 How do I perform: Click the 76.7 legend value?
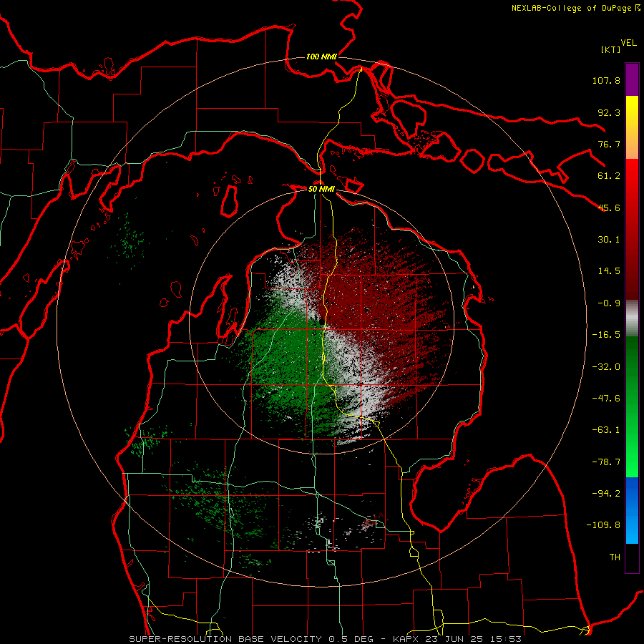coord(609,144)
